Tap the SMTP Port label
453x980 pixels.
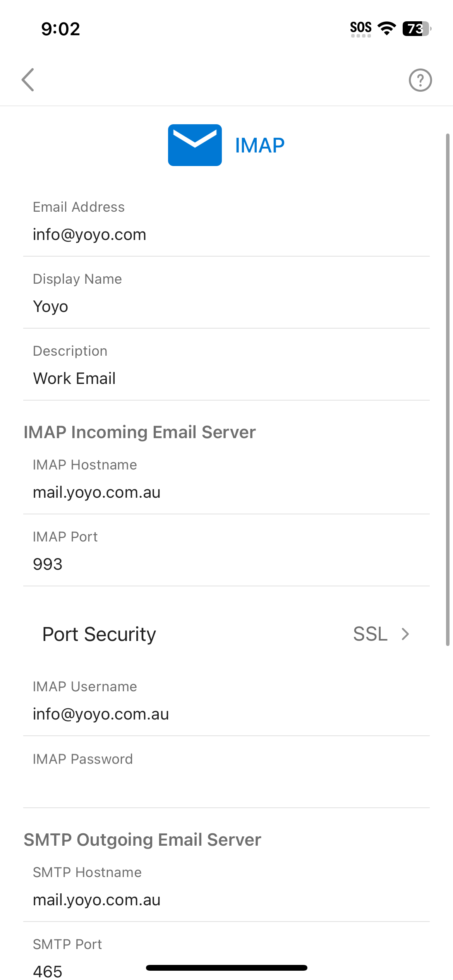click(67, 944)
